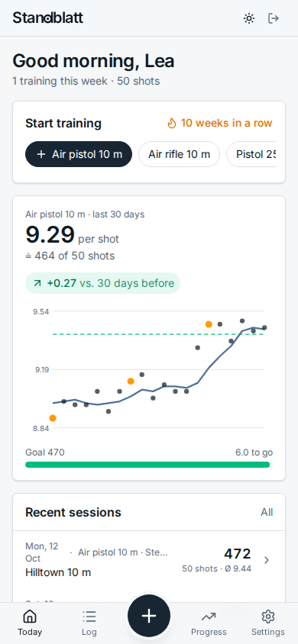This screenshot has width=298, height=644.
Task: Toggle the light/dark theme sun icon
Action: pos(249,18)
